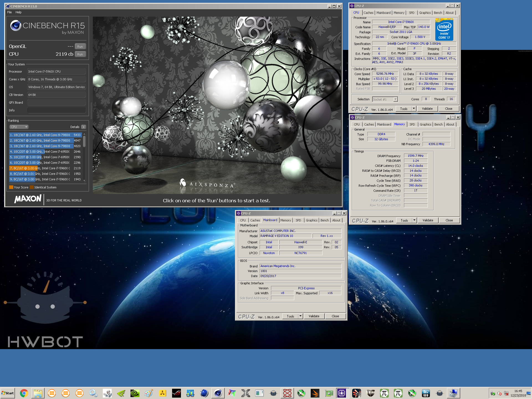Click Close button in CPU-Z Memory window

449,220
